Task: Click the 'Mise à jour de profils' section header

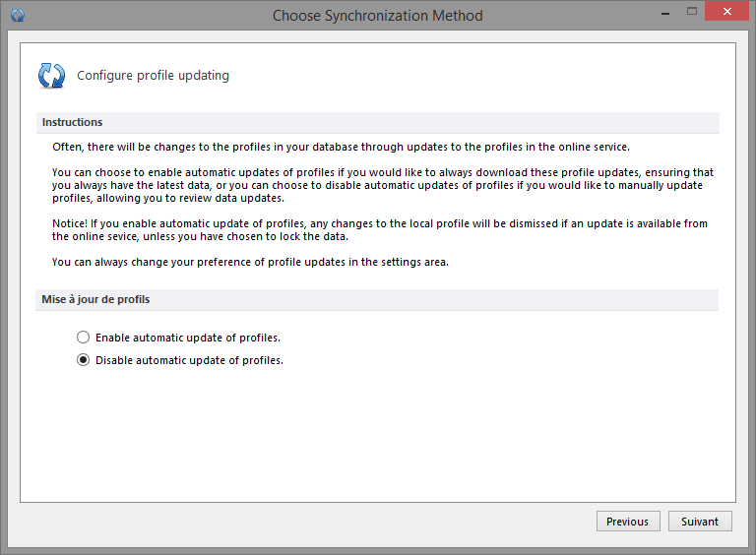Action: point(377,300)
